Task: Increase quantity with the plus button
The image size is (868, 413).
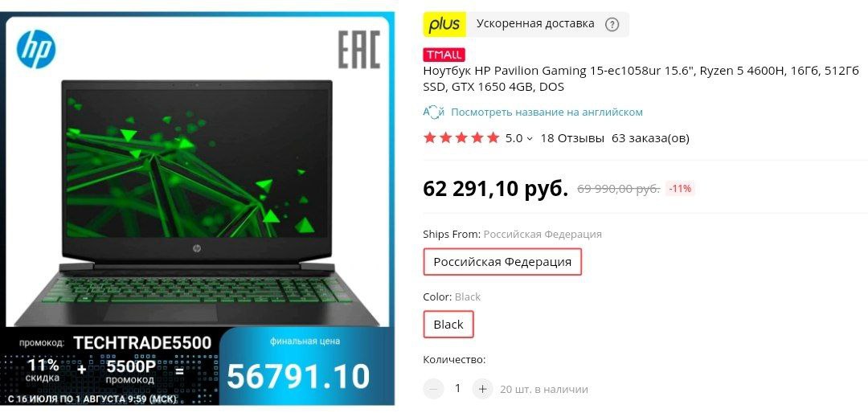Action: (482, 389)
